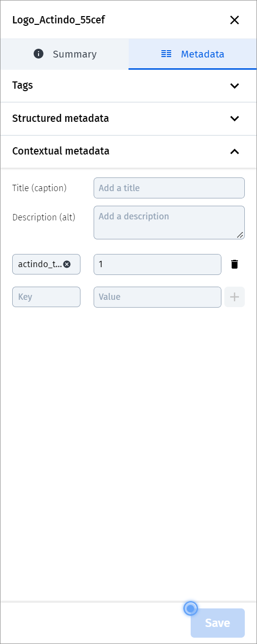Click the info icon on Summary tab
Screen dimensions: 257x644
point(39,54)
